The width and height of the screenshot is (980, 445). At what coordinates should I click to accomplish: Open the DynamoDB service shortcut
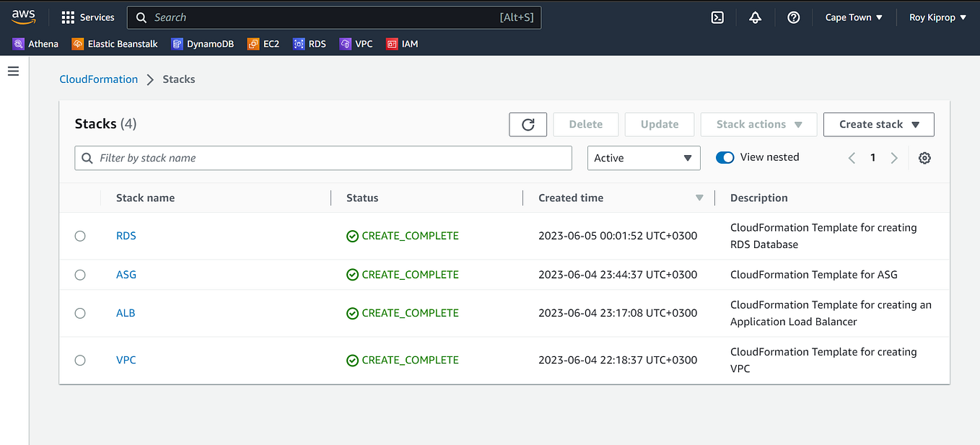pyautogui.click(x=202, y=43)
